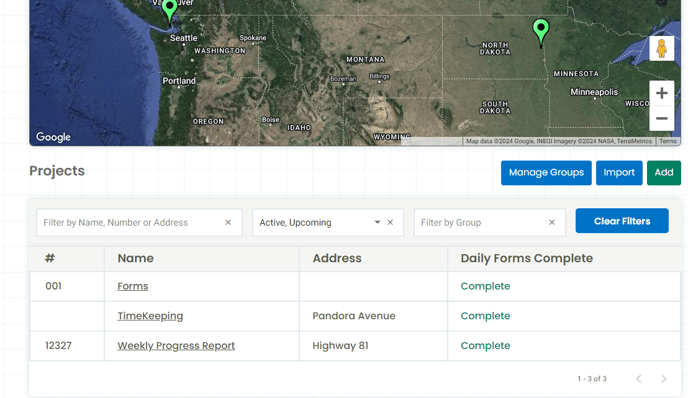Clear the Active, Upcoming status filter X
Screen dimensions: 688x398
click(390, 222)
